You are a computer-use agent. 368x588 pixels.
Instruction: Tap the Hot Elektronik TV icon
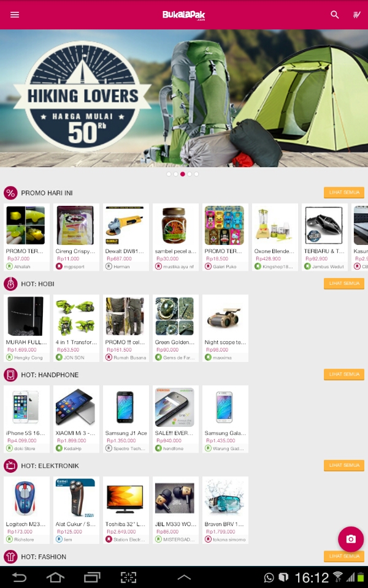click(10, 466)
